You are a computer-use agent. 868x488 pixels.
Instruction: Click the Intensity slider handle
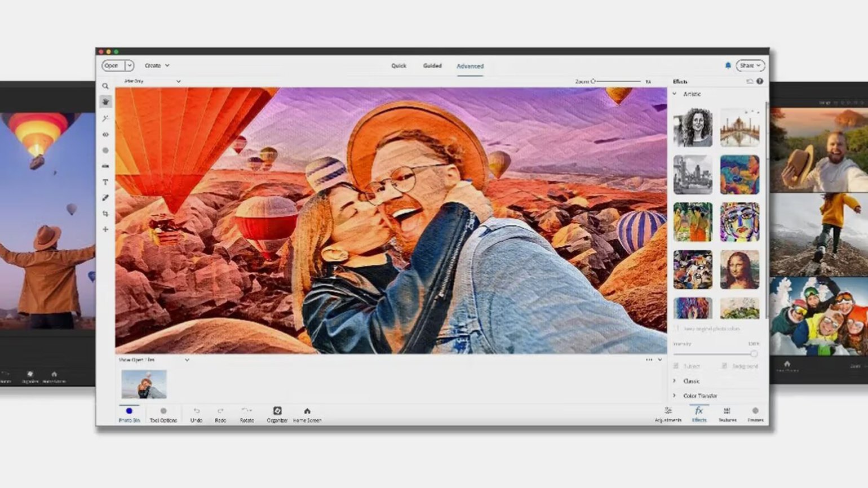point(754,354)
